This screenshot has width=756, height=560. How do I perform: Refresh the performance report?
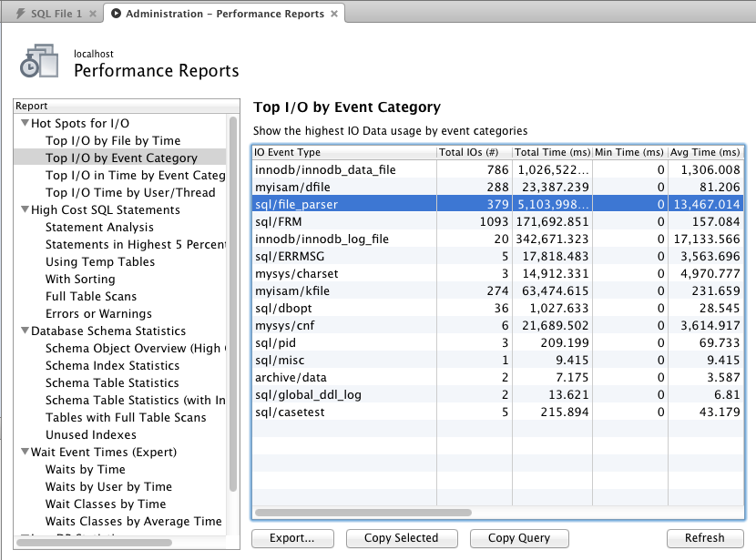coord(704,538)
